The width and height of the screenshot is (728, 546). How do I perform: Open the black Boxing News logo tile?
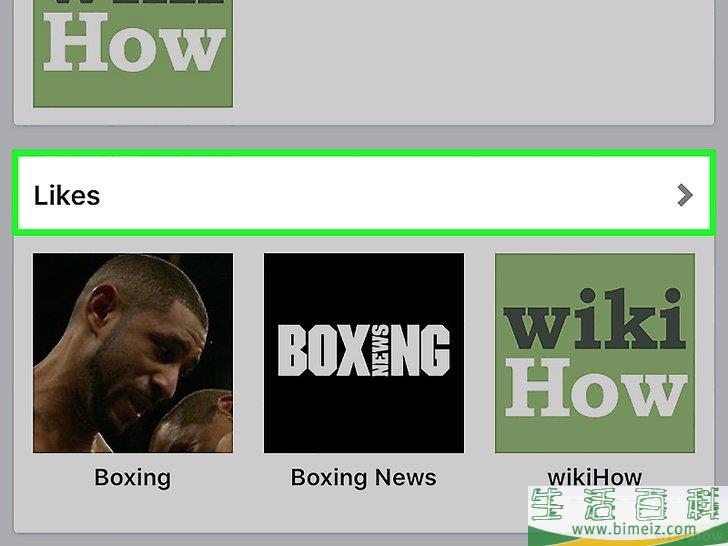click(x=364, y=353)
